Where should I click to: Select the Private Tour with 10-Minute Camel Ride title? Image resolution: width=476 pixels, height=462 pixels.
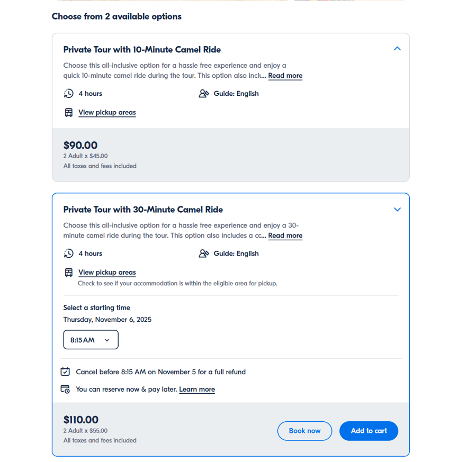pyautogui.click(x=142, y=50)
